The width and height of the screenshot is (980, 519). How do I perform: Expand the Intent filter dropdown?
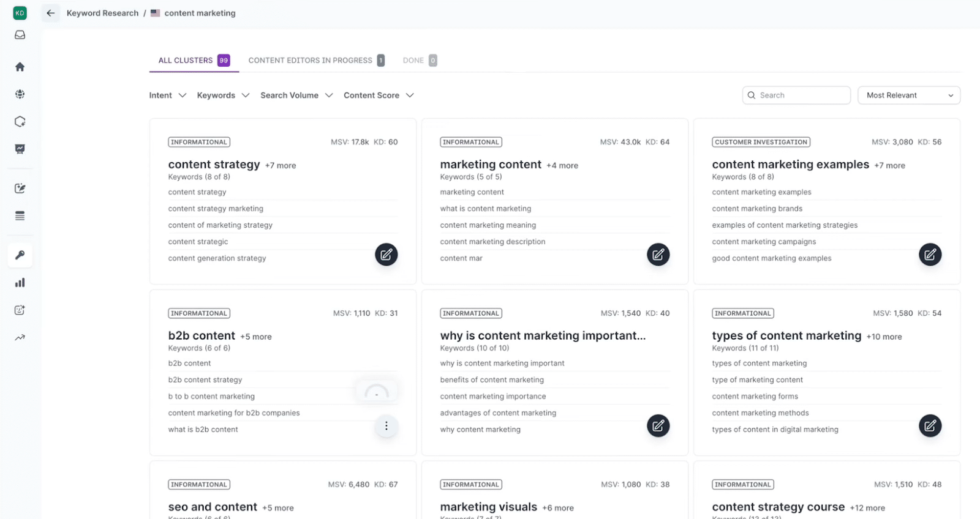(x=167, y=95)
